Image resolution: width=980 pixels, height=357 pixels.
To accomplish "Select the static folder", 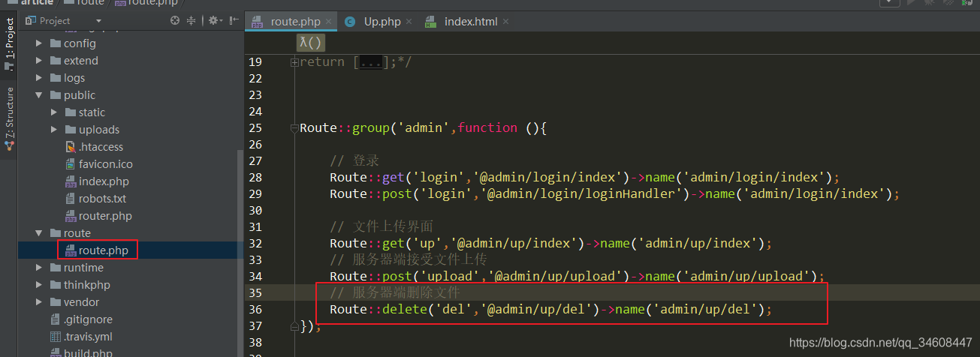I will tap(92, 112).
